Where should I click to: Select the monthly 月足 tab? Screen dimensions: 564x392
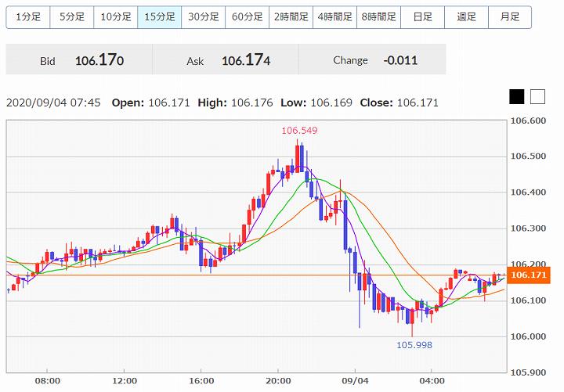[510, 17]
